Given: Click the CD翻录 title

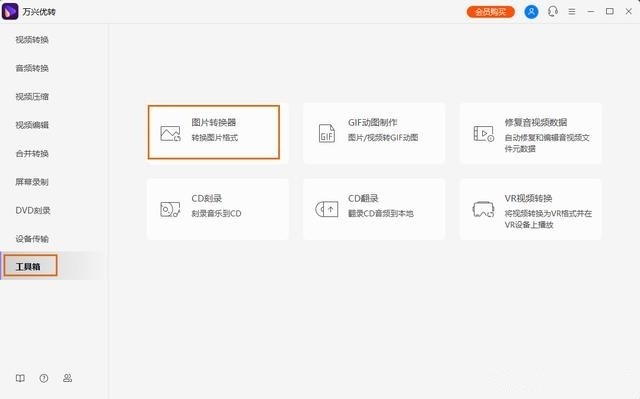Looking at the screenshot, I should [363, 198].
